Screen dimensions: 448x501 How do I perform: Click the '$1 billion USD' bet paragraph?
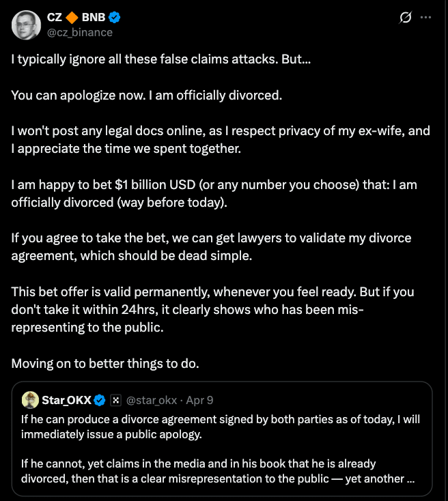coord(214,194)
